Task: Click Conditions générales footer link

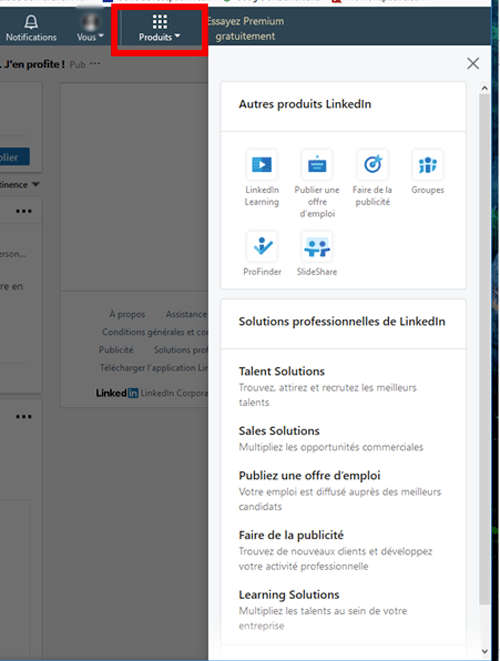Action: click(x=155, y=332)
